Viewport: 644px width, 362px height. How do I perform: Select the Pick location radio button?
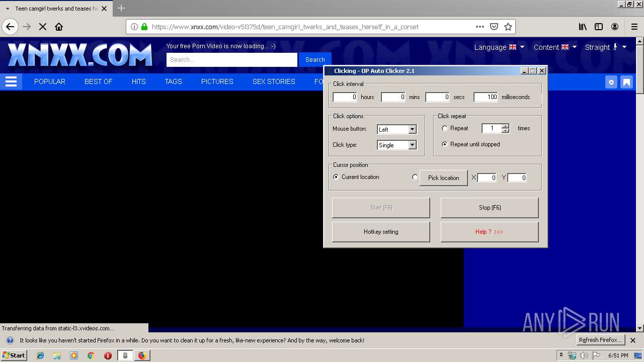[415, 177]
